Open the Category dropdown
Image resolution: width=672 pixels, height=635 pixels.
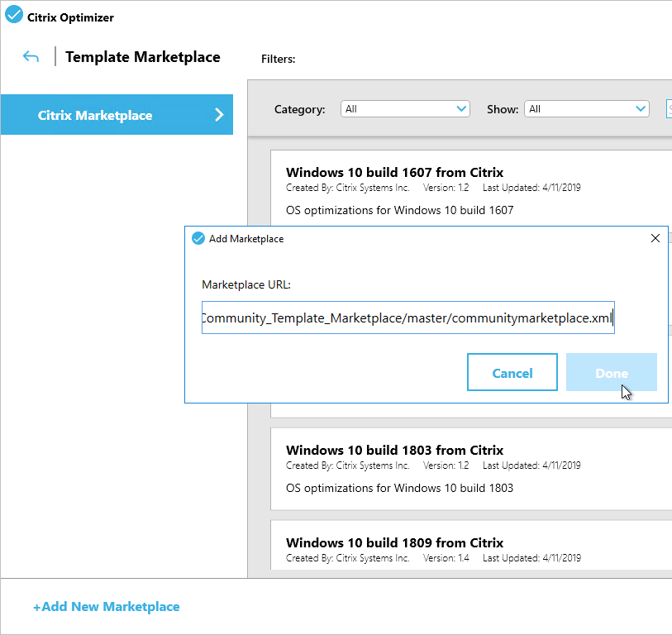click(x=405, y=109)
